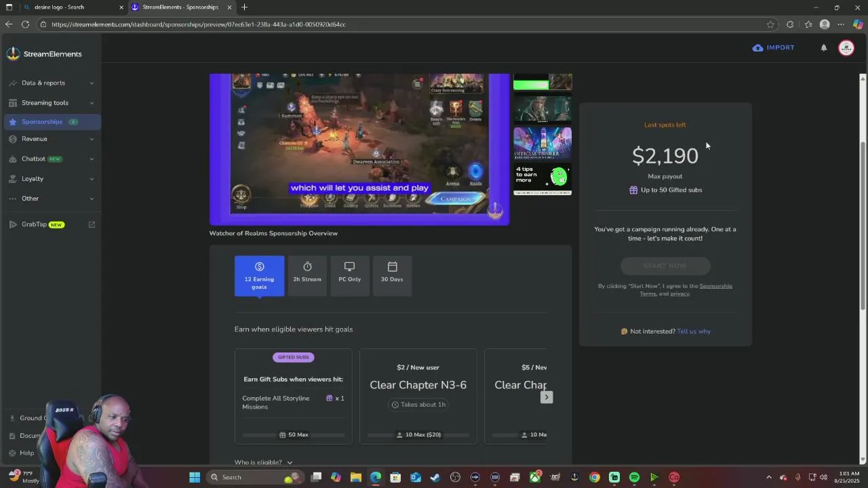Select the '4 tips to earn more' thumbnail

[x=542, y=178]
